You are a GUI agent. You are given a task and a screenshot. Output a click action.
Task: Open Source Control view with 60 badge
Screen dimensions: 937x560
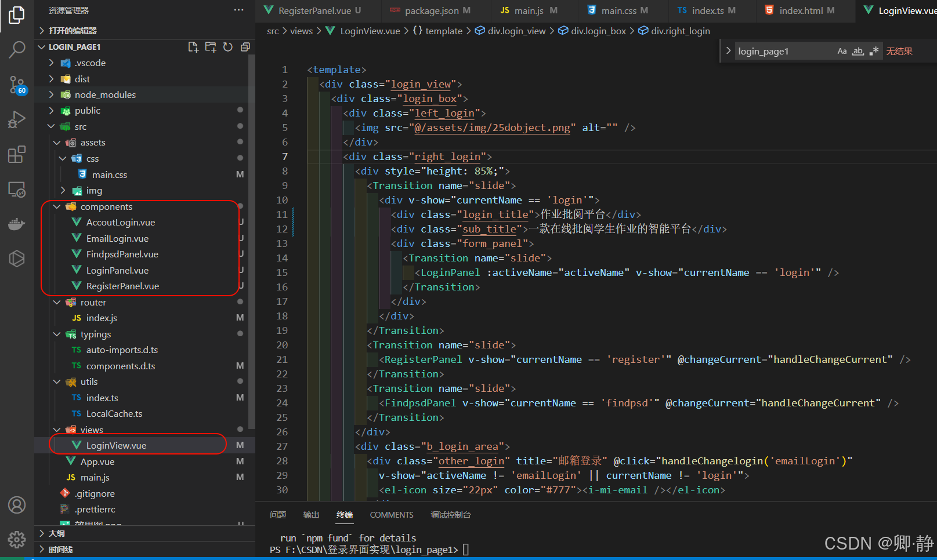tap(17, 85)
